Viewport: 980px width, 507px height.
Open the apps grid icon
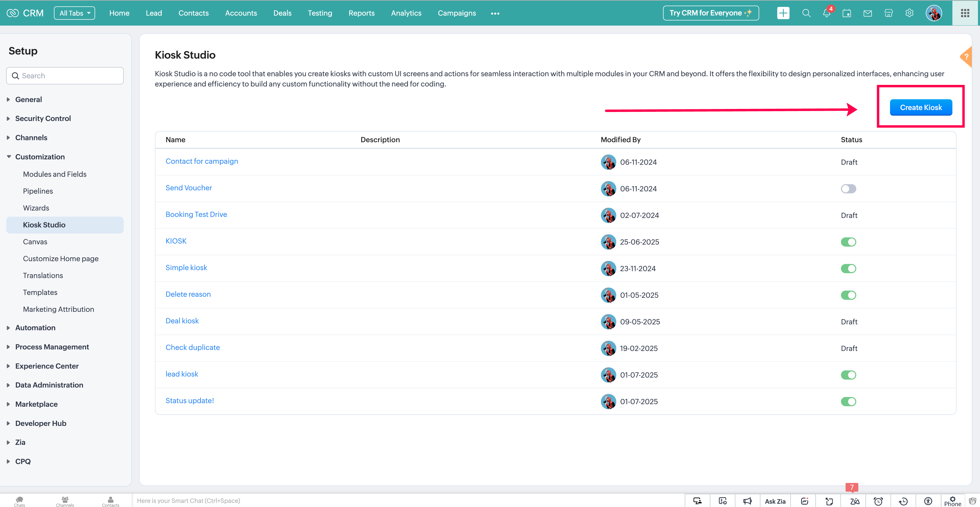pos(965,13)
